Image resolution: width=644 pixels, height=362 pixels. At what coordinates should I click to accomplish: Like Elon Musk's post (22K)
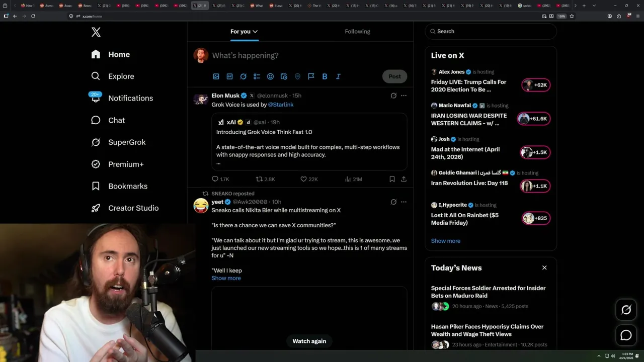point(309,179)
